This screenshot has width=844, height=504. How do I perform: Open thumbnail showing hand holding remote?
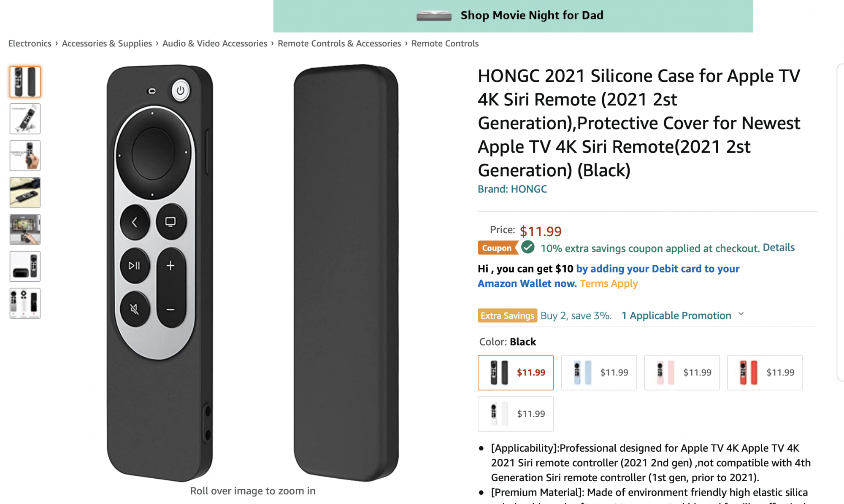coord(25,156)
